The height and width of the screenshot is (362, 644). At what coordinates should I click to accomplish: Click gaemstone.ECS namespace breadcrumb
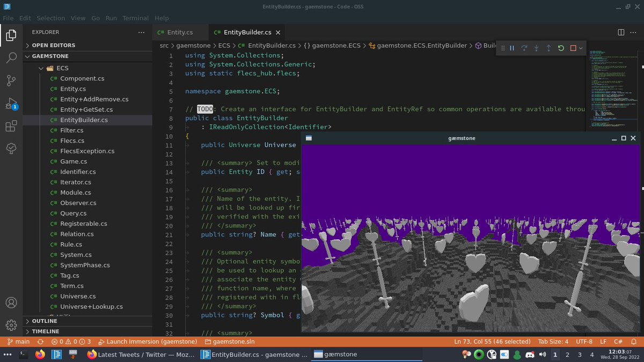click(x=332, y=46)
